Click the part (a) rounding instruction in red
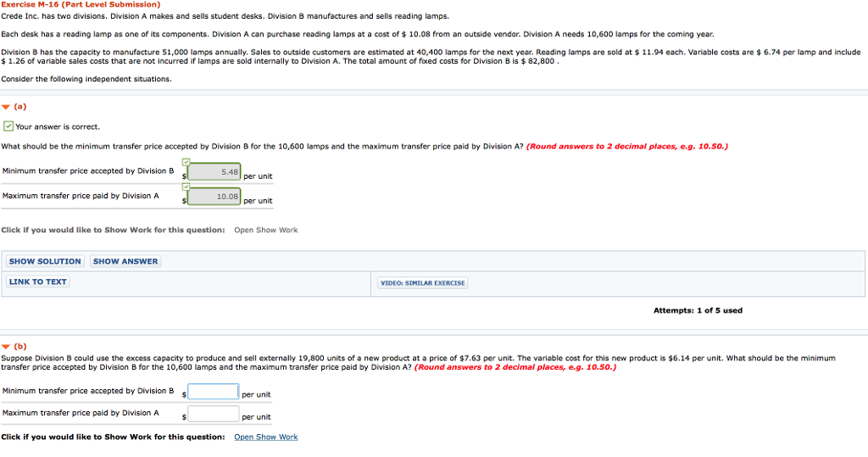Screen dimensions: 868x457 pyautogui.click(x=627, y=147)
